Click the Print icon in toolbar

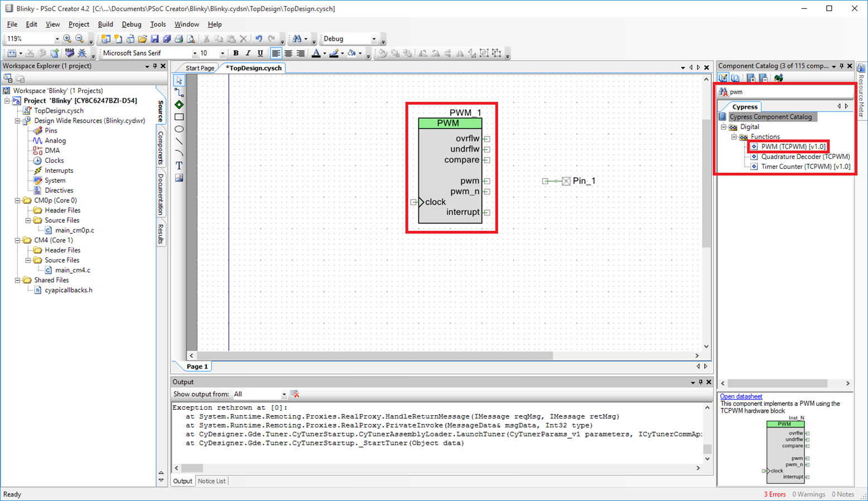[179, 39]
